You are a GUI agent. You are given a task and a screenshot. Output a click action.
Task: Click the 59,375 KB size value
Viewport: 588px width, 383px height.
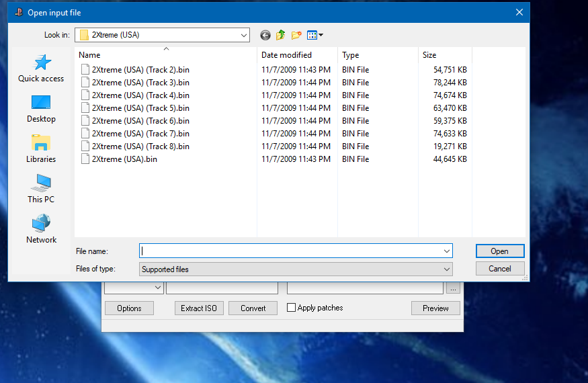(450, 121)
